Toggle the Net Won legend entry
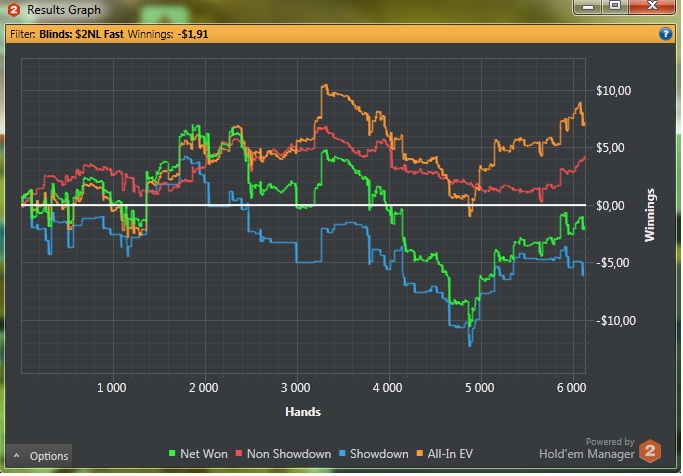This screenshot has height=476, width=683. coord(198,454)
